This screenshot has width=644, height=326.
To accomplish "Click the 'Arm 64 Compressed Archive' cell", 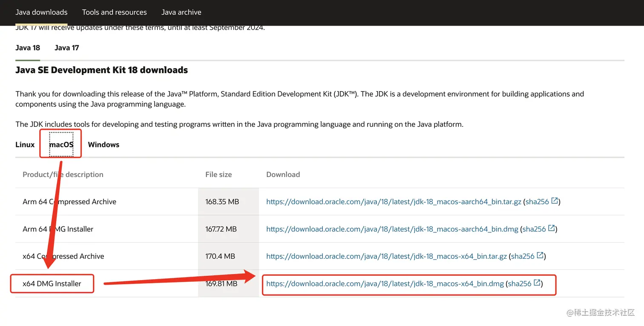I will coord(69,202).
